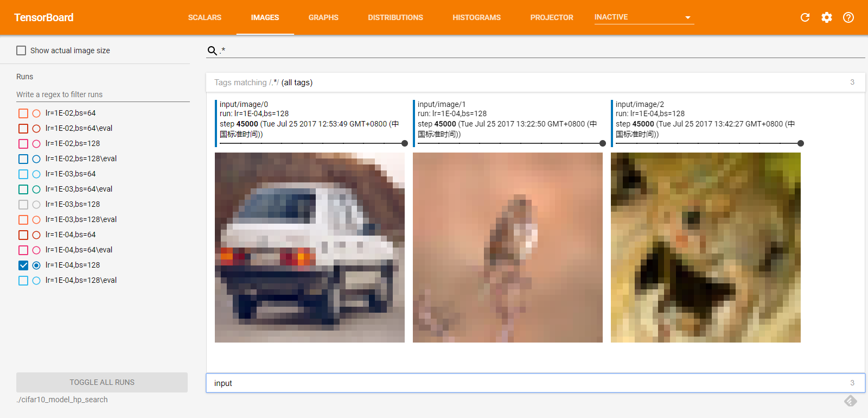The width and height of the screenshot is (868, 418).
Task: Check the lr=1E-03,bs=128\eval run checkbox
Action: pyautogui.click(x=23, y=220)
